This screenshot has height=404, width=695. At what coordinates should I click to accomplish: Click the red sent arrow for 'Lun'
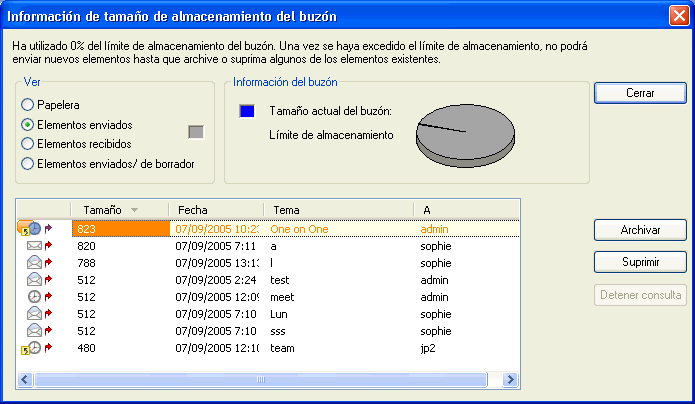[48, 314]
